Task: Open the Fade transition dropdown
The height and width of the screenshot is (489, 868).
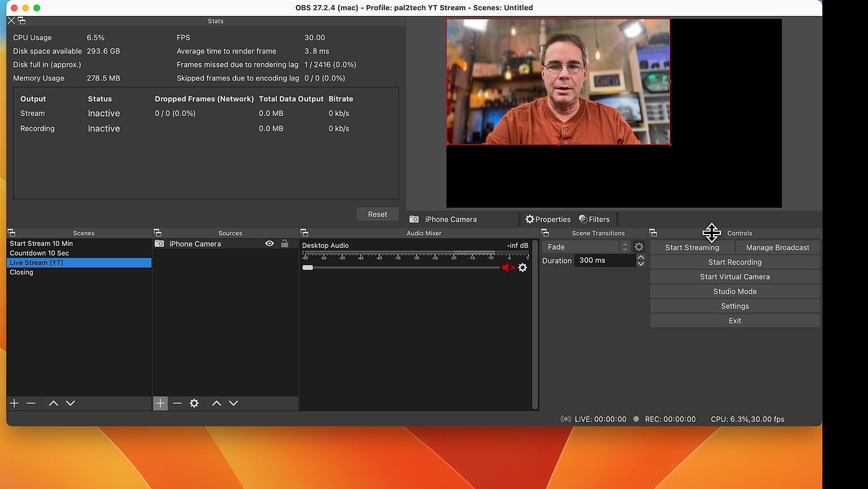Action: [586, 247]
